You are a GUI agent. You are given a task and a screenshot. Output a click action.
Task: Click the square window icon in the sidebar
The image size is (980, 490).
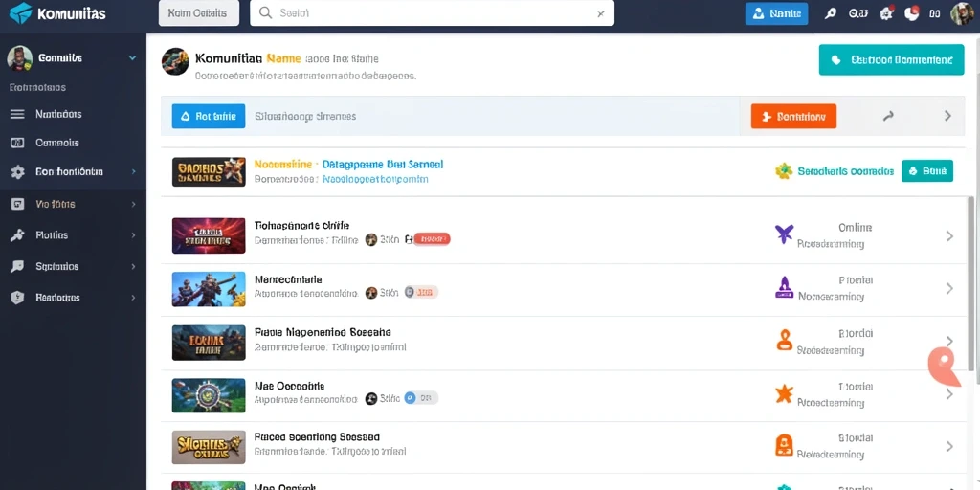click(17, 204)
